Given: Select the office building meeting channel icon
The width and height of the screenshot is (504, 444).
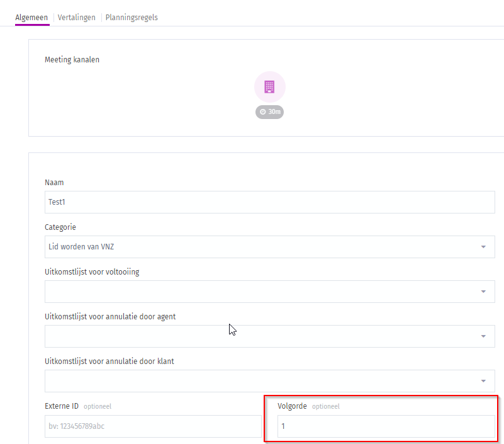Looking at the screenshot, I should pos(269,87).
